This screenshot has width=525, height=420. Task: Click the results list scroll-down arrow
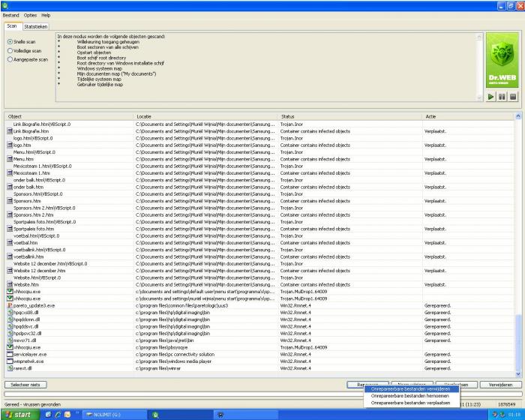[x=518, y=373]
